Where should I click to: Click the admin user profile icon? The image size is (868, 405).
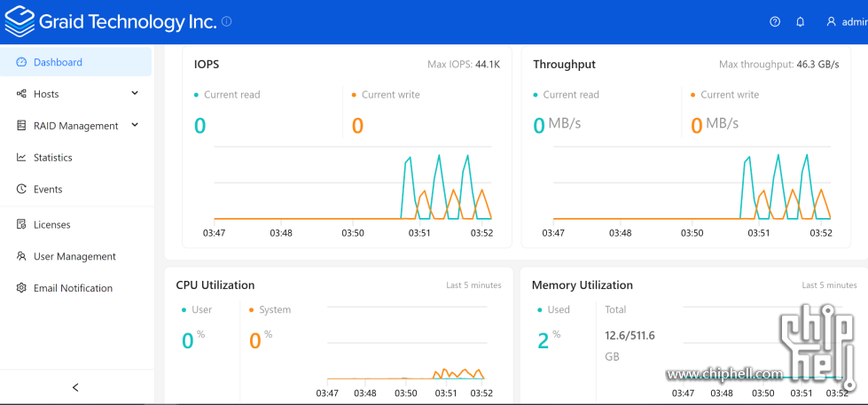coord(831,22)
